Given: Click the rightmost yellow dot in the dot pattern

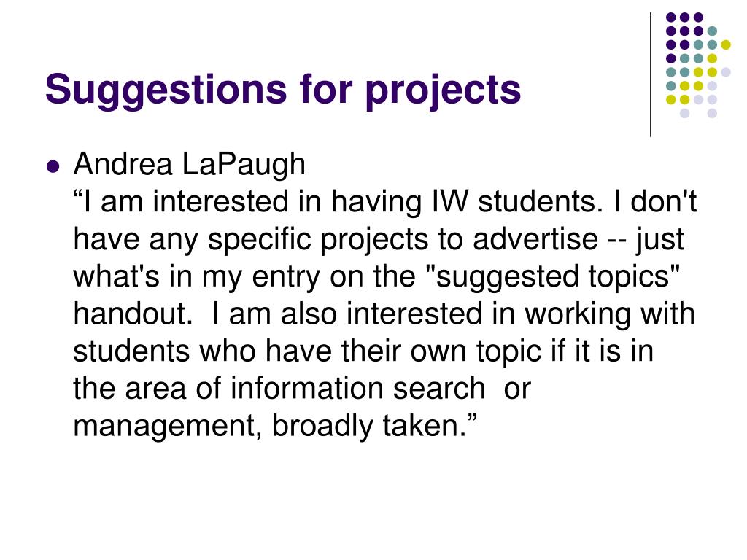Looking at the screenshot, I should coord(726,44).
